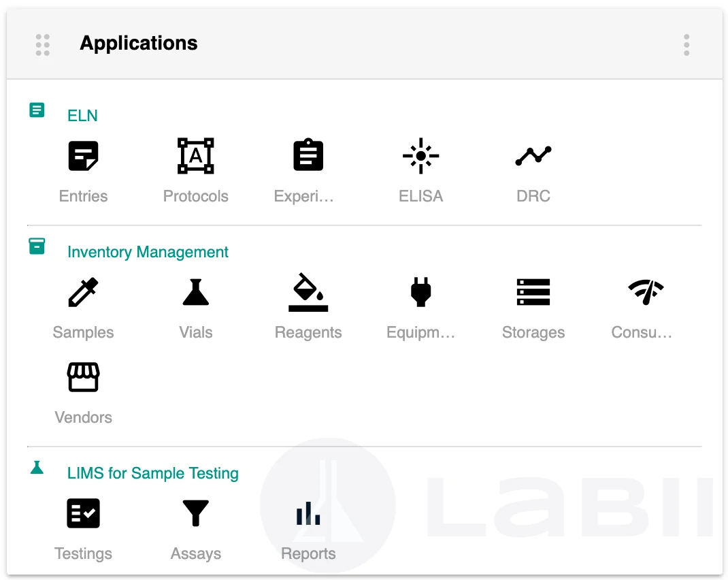This screenshot has height=580, width=728.
Task: Launch the Protocols app icon
Action: [x=196, y=156]
